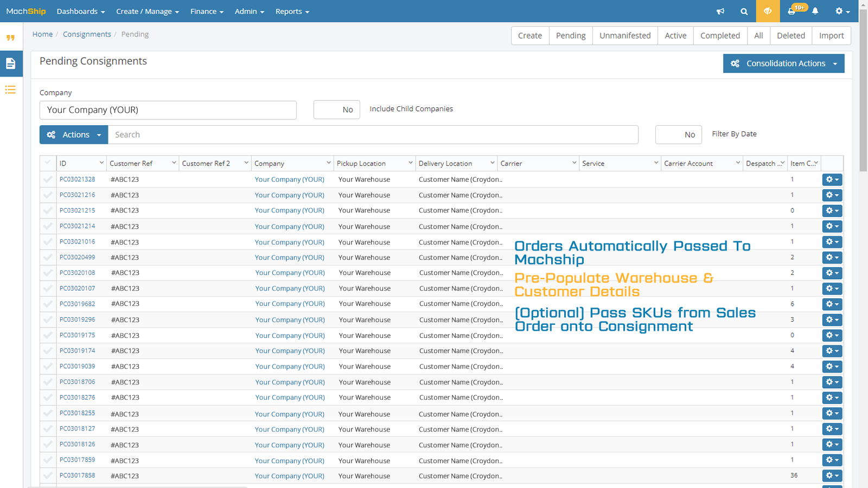Open the Finance menu
This screenshot has width=868, height=488.
tap(207, 11)
